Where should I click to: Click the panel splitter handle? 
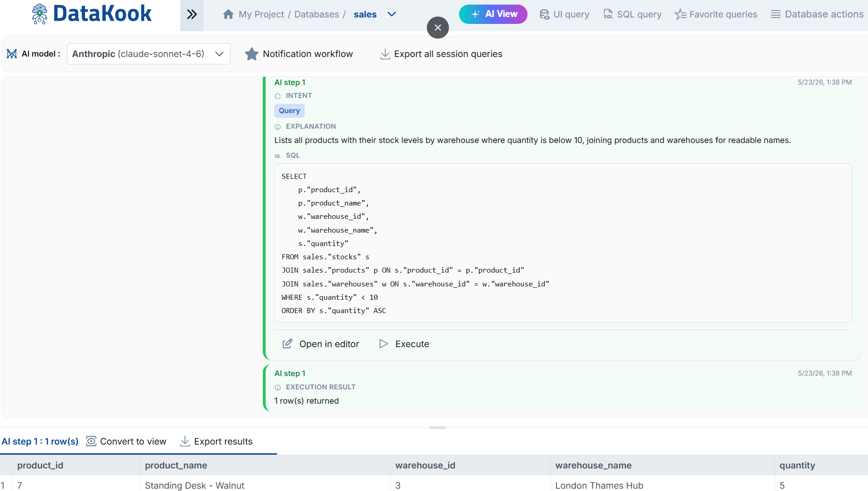(x=437, y=428)
